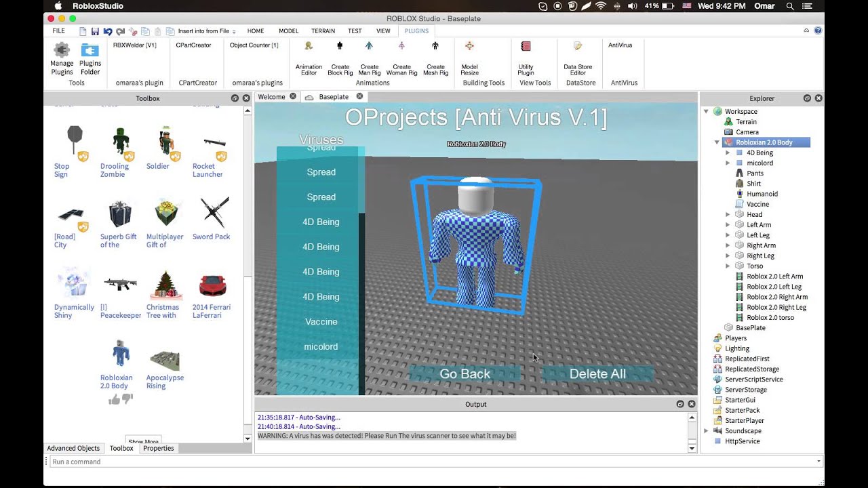Select the Drooling Zombie model in Toolbox
Image resolution: width=868 pixels, height=488 pixels.
click(119, 151)
